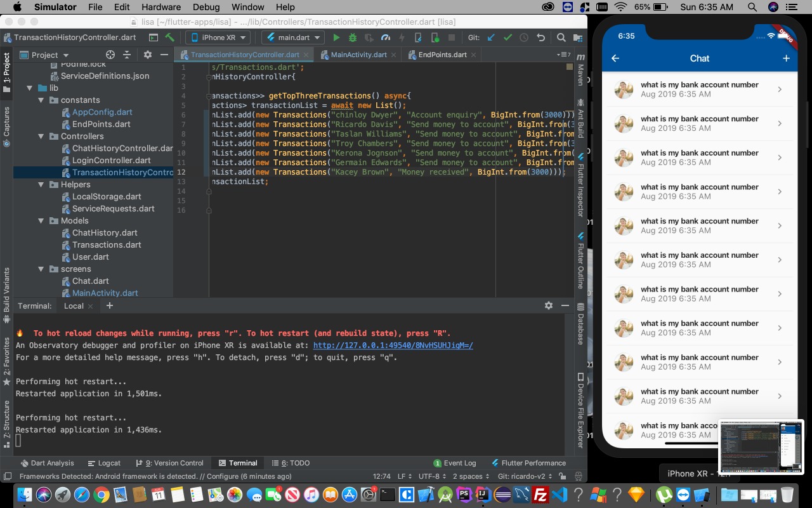The height and width of the screenshot is (508, 812).
Task: Open the first chat 'what is my bank account number'
Action: tap(699, 90)
